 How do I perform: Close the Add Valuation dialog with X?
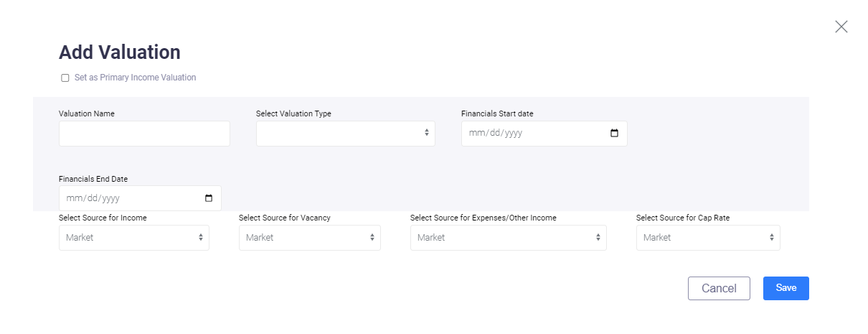841,27
